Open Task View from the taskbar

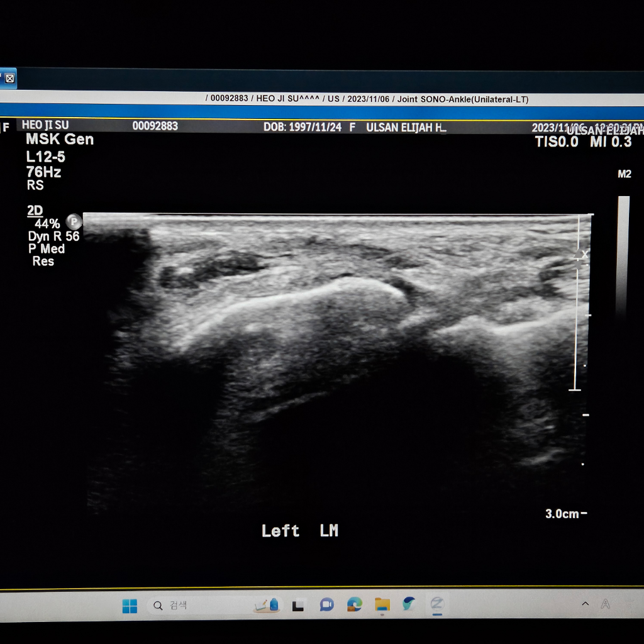coord(297,606)
